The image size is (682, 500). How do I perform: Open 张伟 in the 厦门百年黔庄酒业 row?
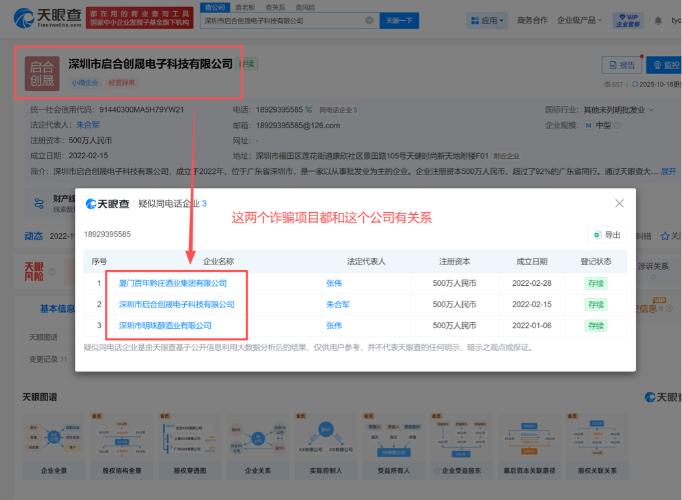334,283
